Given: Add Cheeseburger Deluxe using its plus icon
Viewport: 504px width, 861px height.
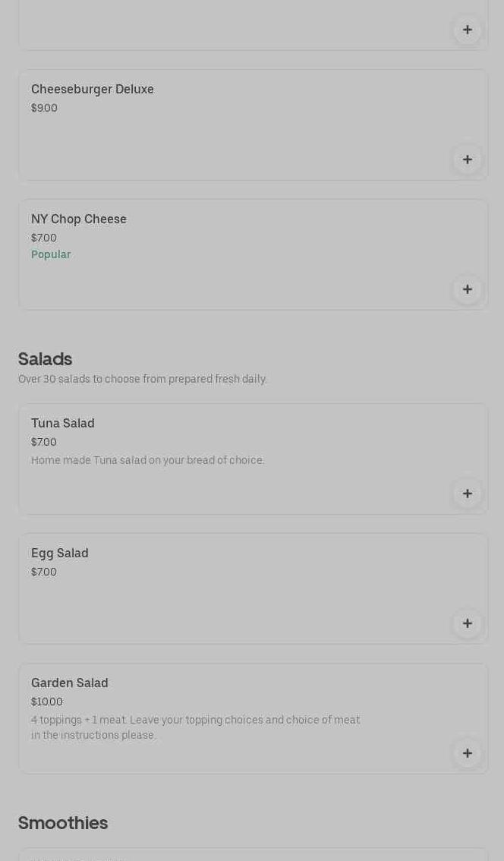Looking at the screenshot, I should click(x=468, y=159).
